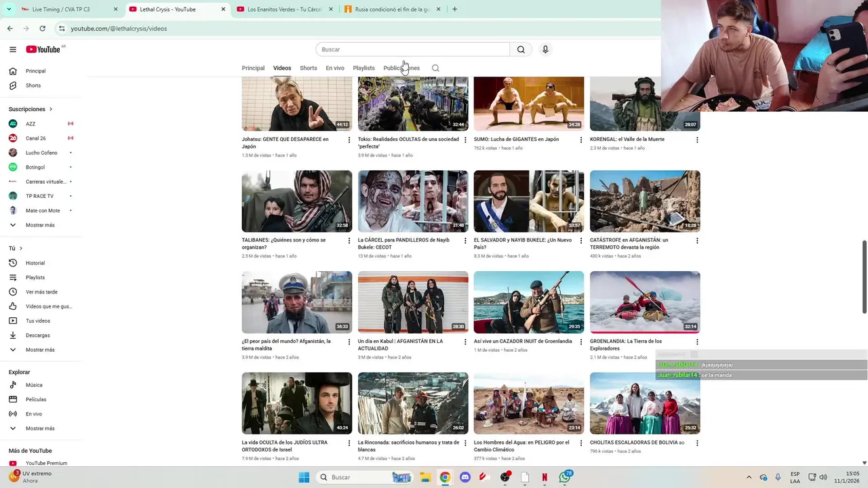Open WhatsApp from the taskbar
The width and height of the screenshot is (868, 488).
tap(564, 477)
